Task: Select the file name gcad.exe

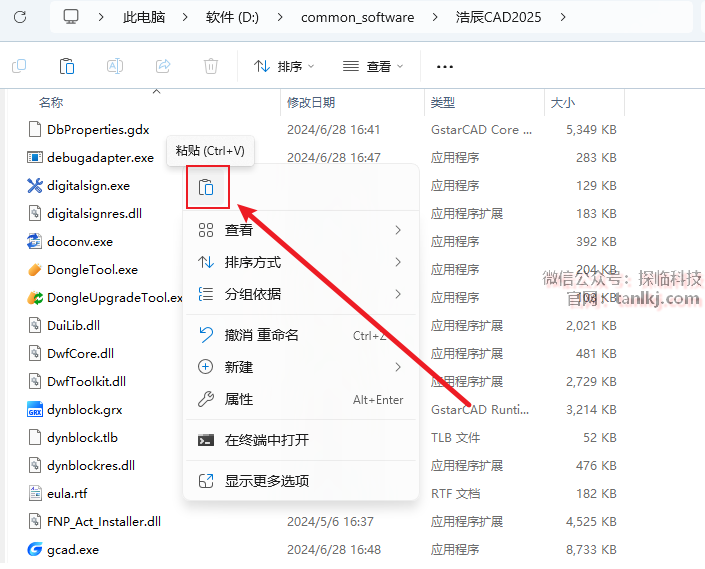Action: 73,549
